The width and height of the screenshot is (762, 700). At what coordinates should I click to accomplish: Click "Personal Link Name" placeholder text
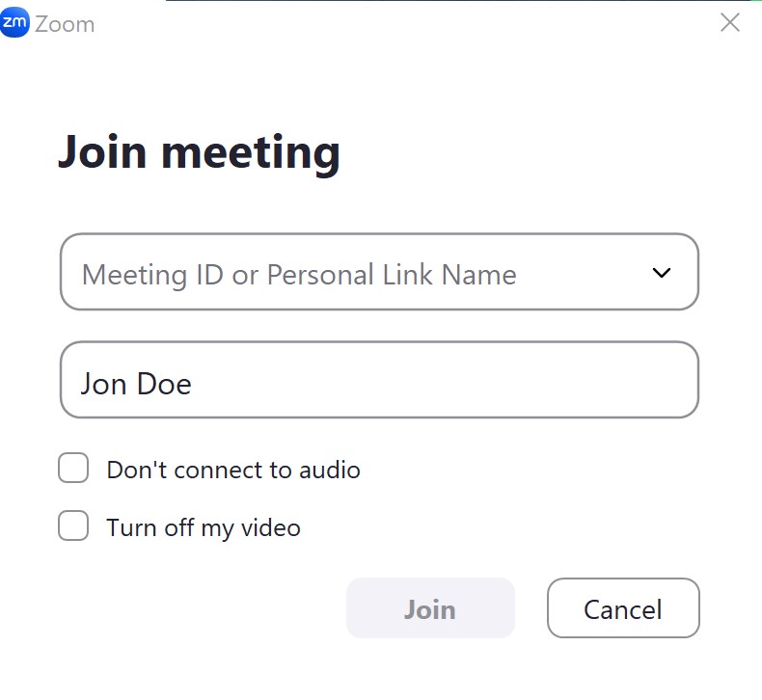[x=392, y=275]
